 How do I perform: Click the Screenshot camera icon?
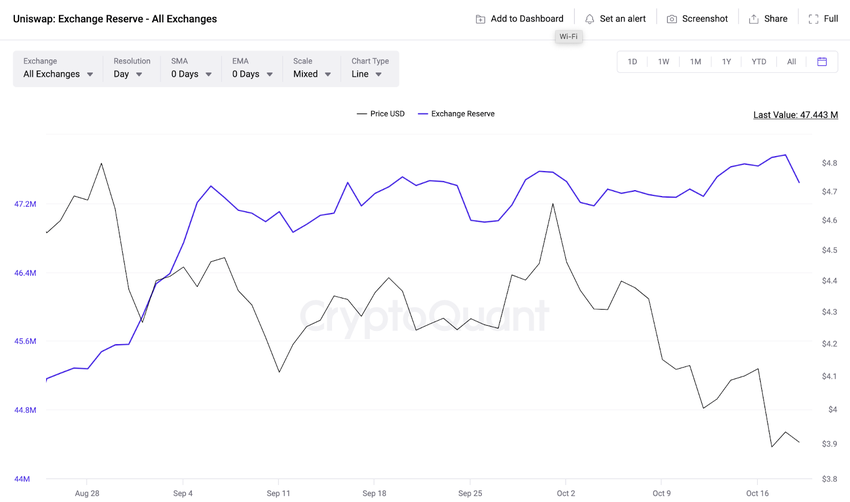click(672, 19)
